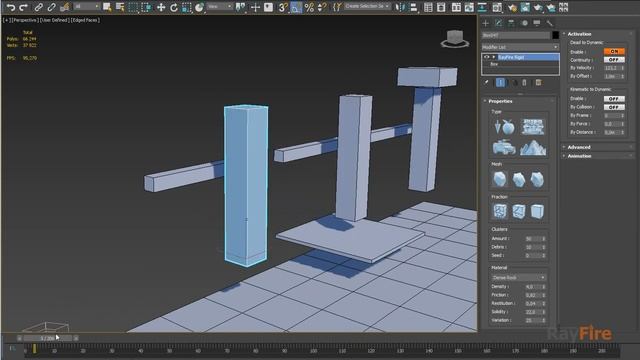Switch to the Create command panel tab
Viewport: 640px width, 360px height.
tap(485, 23)
